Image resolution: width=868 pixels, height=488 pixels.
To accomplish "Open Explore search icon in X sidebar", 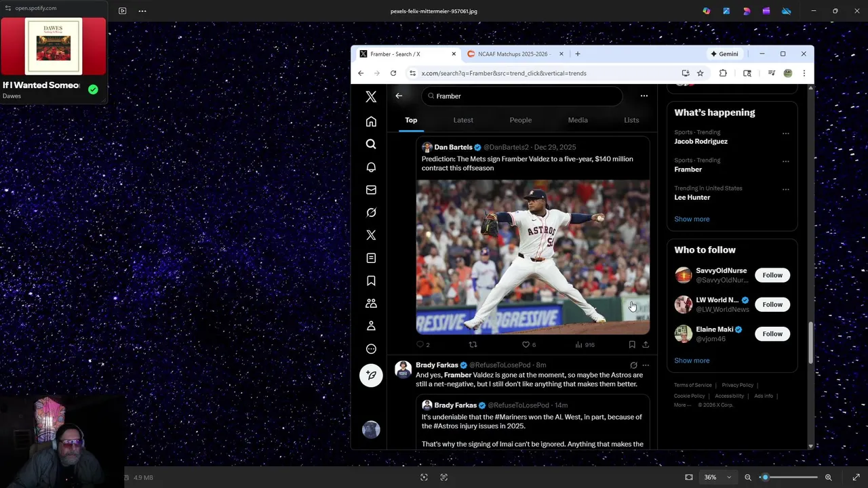I will (371, 144).
